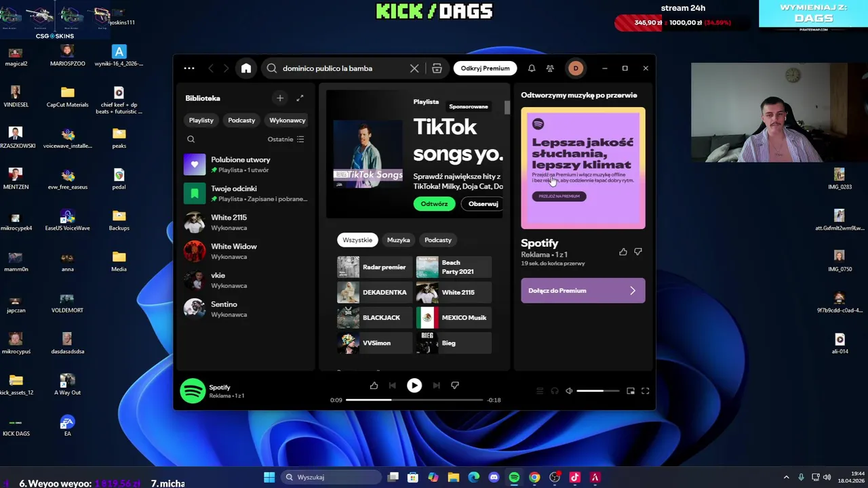
Task: Thumbs down the ad in right panel
Action: [638, 252]
